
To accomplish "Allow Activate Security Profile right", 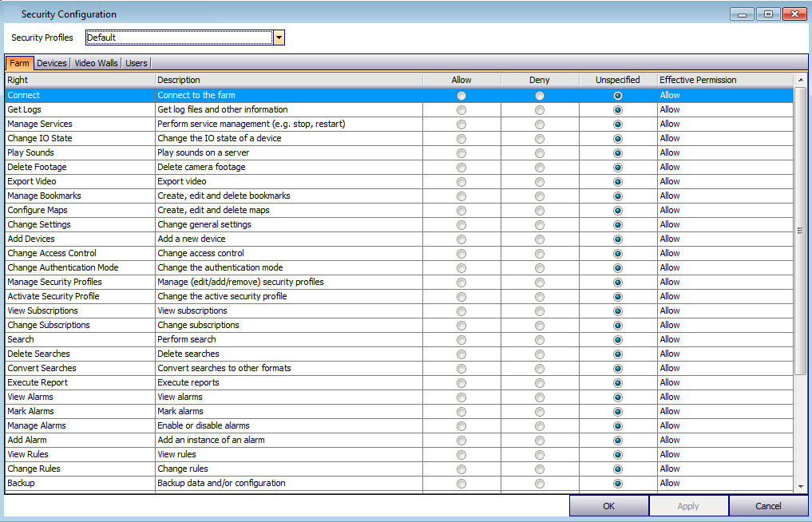I will (x=461, y=297).
